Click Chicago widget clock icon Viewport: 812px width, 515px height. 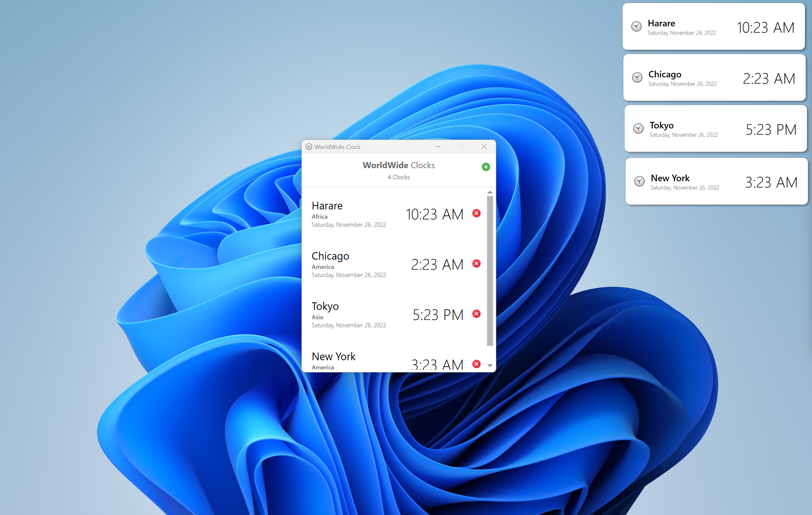coord(637,77)
